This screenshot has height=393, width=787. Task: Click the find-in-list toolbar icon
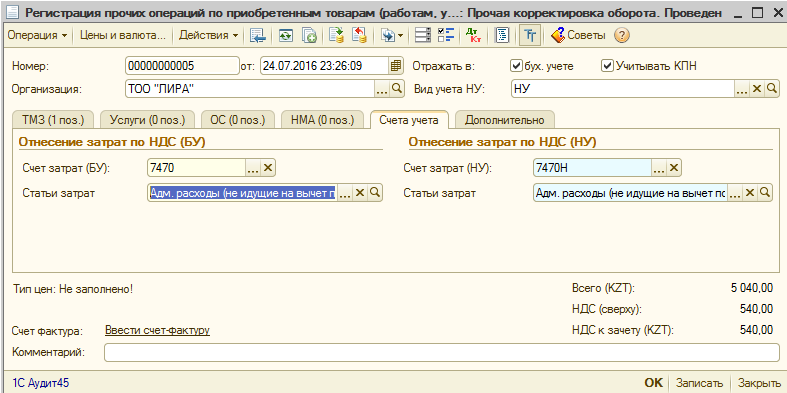[258, 36]
